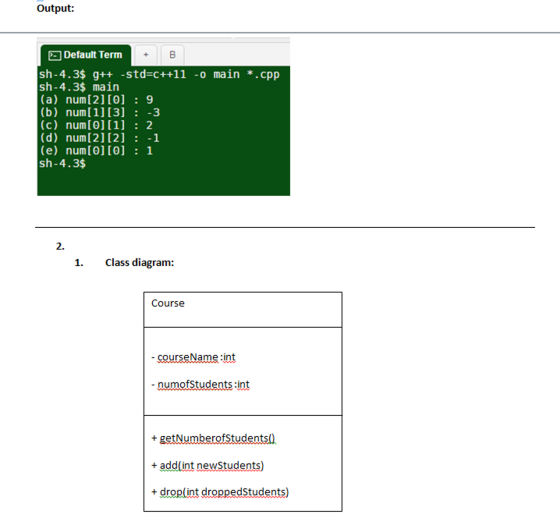Viewport: 560px width, 525px height.
Task: Click output line '(a) num[2][0] : 9'
Action: click(x=96, y=100)
